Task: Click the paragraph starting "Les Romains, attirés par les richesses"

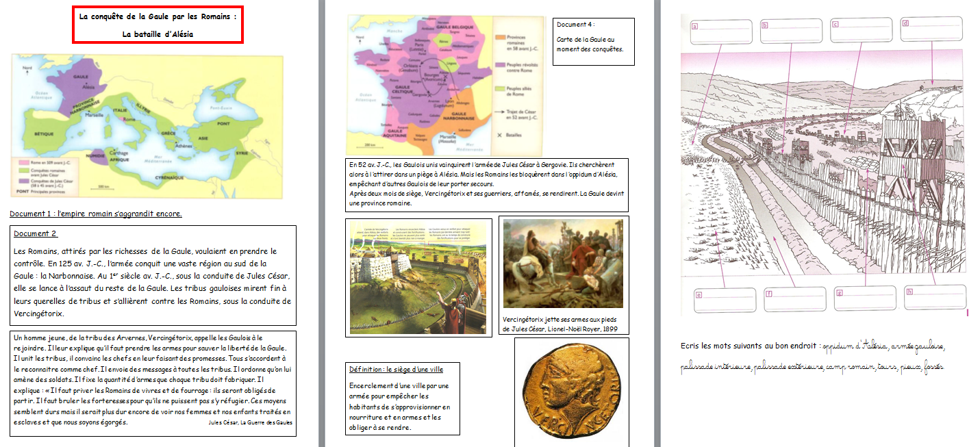Action: (x=153, y=282)
